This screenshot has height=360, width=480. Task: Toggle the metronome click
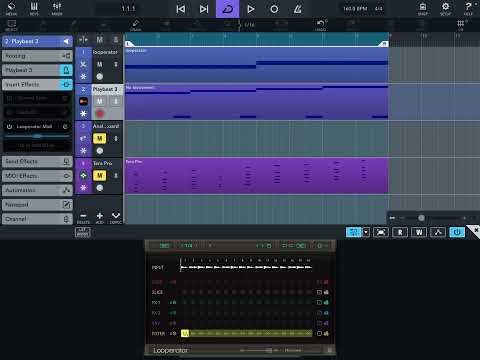point(297,9)
